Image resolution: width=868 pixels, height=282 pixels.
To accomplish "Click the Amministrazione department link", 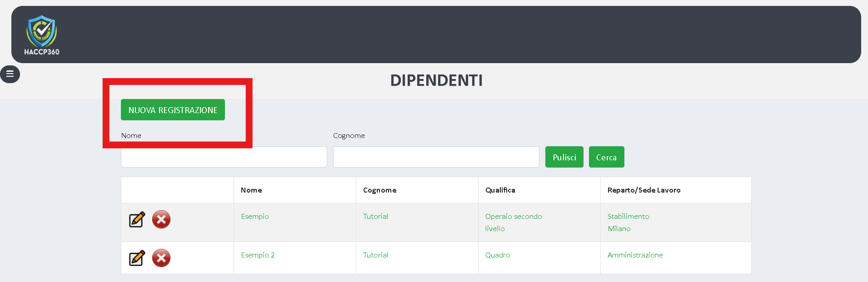I will 635,255.
